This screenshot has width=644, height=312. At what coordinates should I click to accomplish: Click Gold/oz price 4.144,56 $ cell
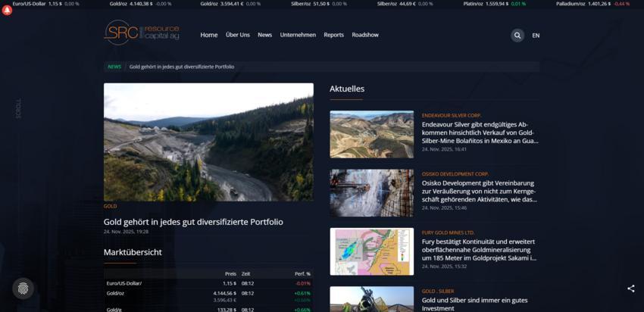click(225, 294)
